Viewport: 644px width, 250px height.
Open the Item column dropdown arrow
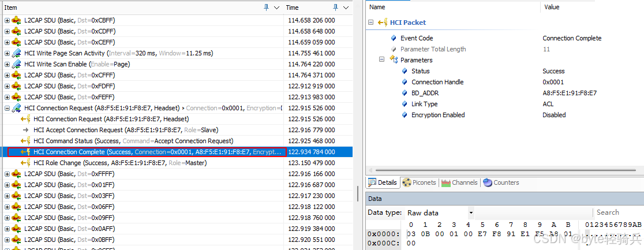coord(276,8)
